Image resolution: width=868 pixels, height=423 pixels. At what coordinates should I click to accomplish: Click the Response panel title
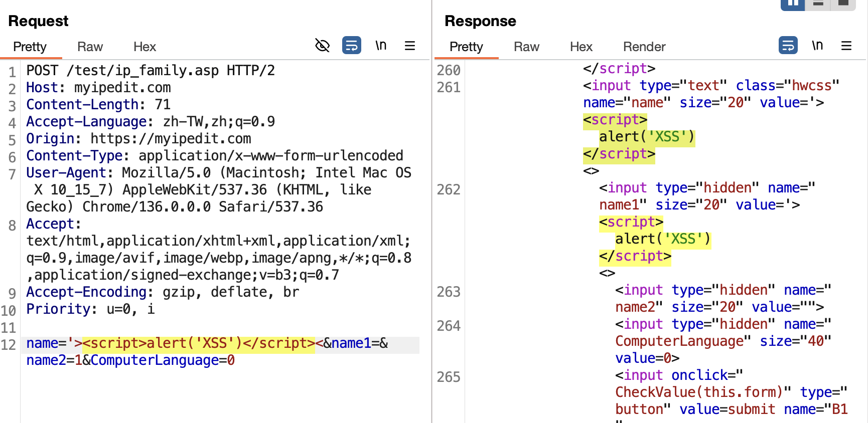pyautogui.click(x=480, y=21)
